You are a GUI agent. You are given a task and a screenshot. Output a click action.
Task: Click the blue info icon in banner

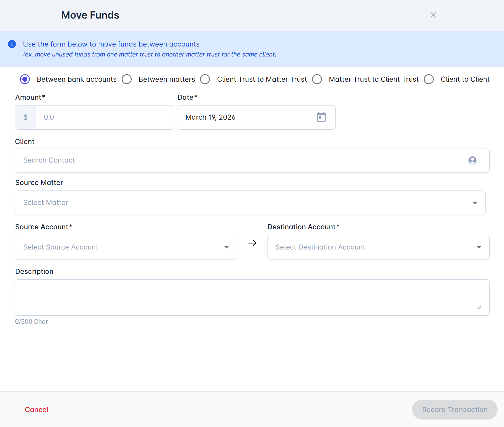[x=12, y=44]
